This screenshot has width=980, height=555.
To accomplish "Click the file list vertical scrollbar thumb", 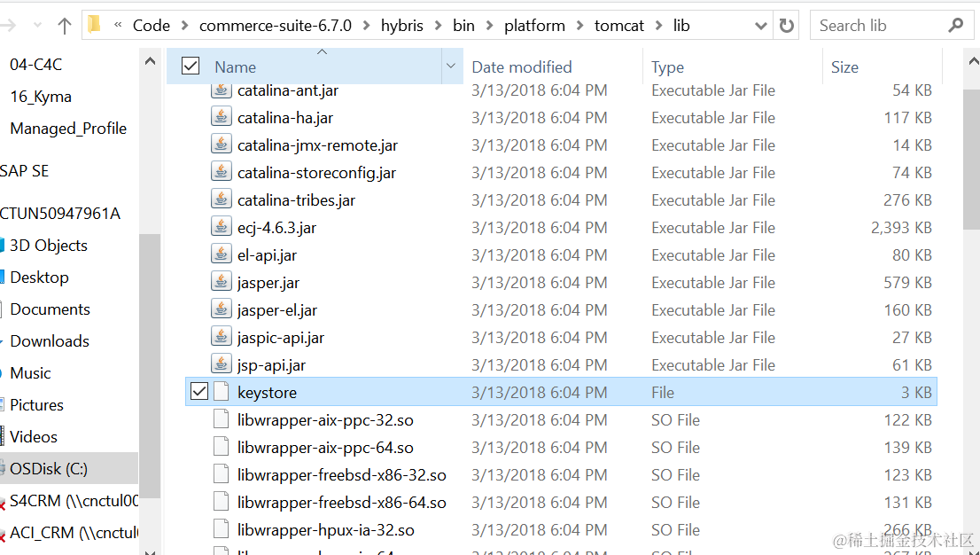I will pos(972,160).
